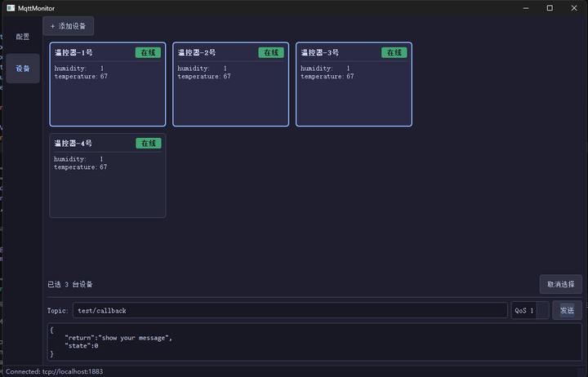This screenshot has height=377, width=588.
Task: Select the 温控器-2号 device card
Action: [x=230, y=84]
